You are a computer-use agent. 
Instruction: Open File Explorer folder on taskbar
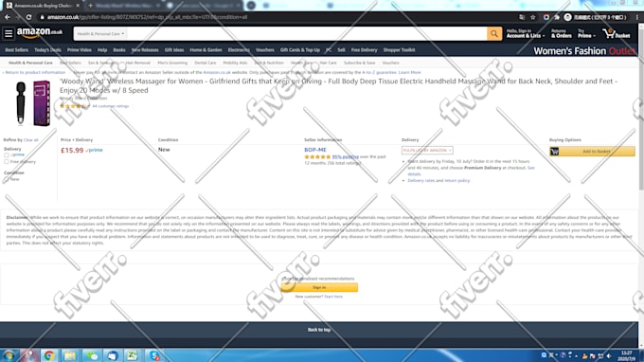(x=70, y=355)
